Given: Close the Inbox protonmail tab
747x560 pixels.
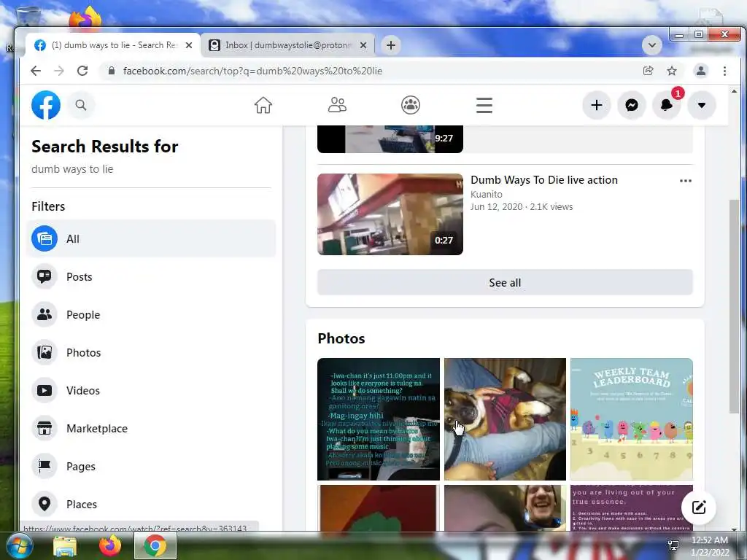Looking at the screenshot, I should (363, 45).
